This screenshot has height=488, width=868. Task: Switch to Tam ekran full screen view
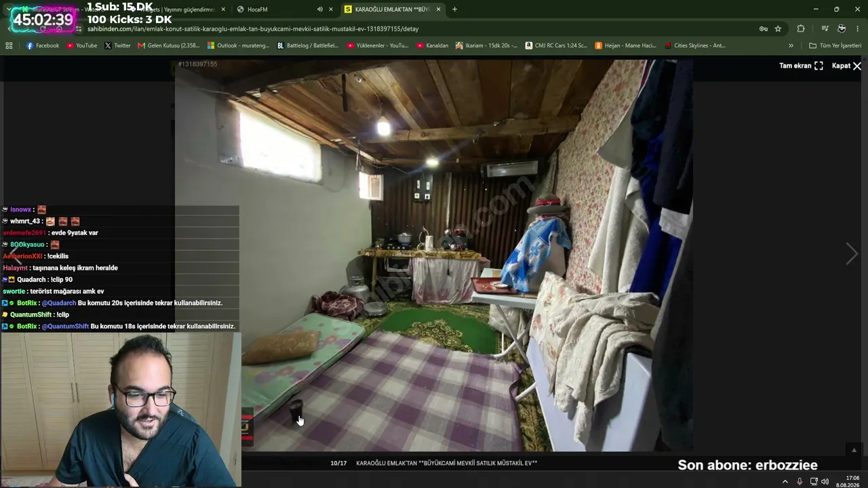pyautogui.click(x=801, y=66)
